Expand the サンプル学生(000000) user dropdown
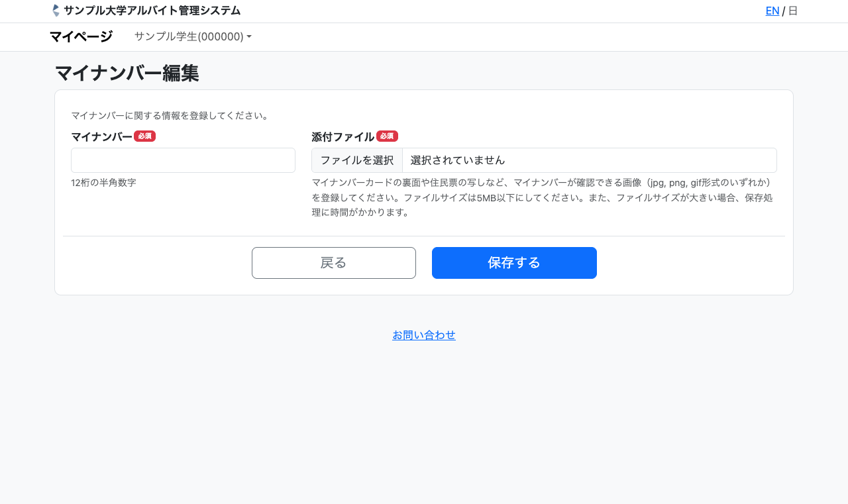 (x=189, y=36)
